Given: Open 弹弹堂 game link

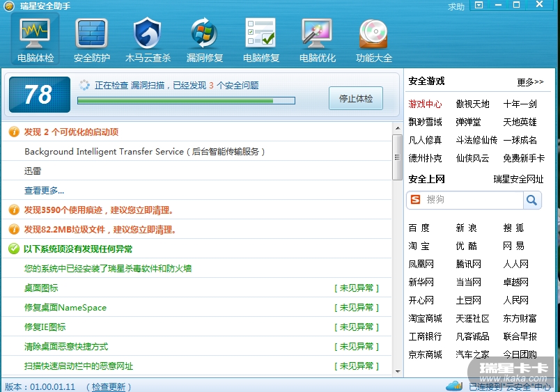Looking at the screenshot, I should tap(468, 122).
